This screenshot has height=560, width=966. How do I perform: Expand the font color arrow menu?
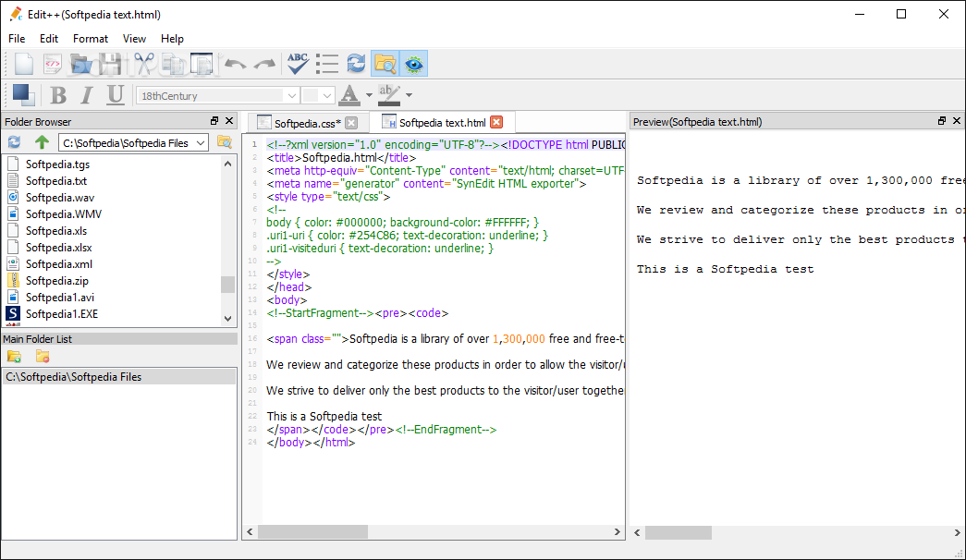[x=369, y=95]
